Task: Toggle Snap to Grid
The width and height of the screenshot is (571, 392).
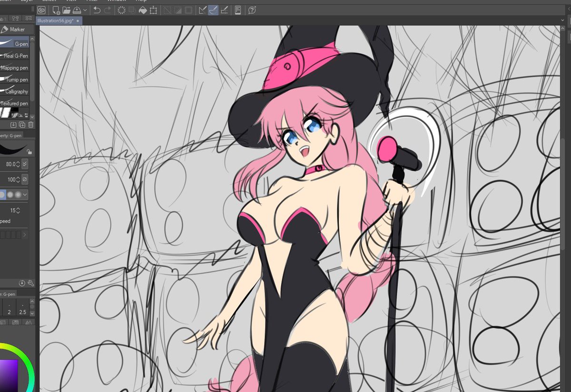Action: pos(224,10)
